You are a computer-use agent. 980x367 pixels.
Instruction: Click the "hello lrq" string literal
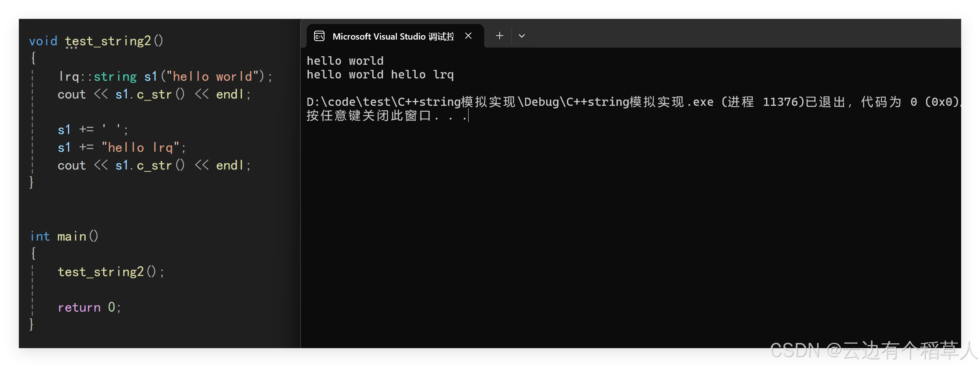pos(140,148)
